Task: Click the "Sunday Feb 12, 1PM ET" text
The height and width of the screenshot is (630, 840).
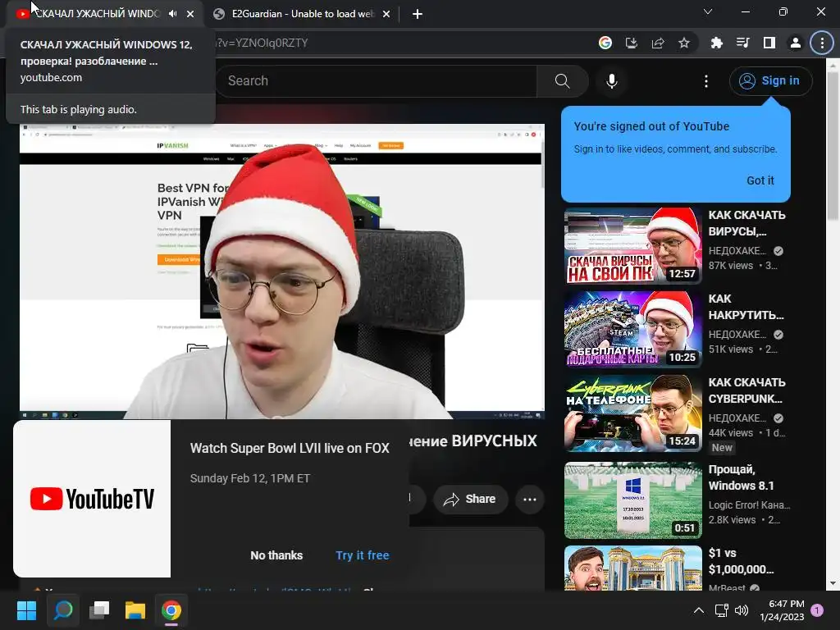Action: [249, 478]
